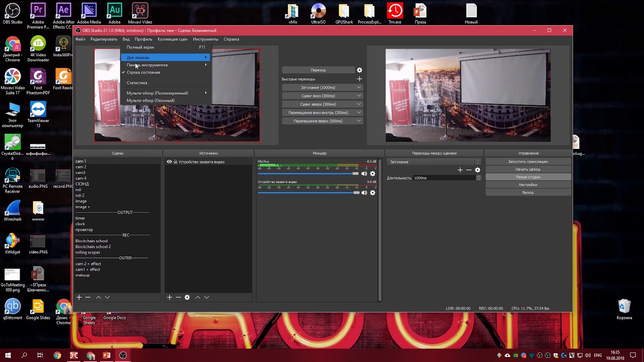Image resolution: width=644 pixels, height=362 pixels.
Task: Add a quick transition with plus icon
Action: [359, 79]
